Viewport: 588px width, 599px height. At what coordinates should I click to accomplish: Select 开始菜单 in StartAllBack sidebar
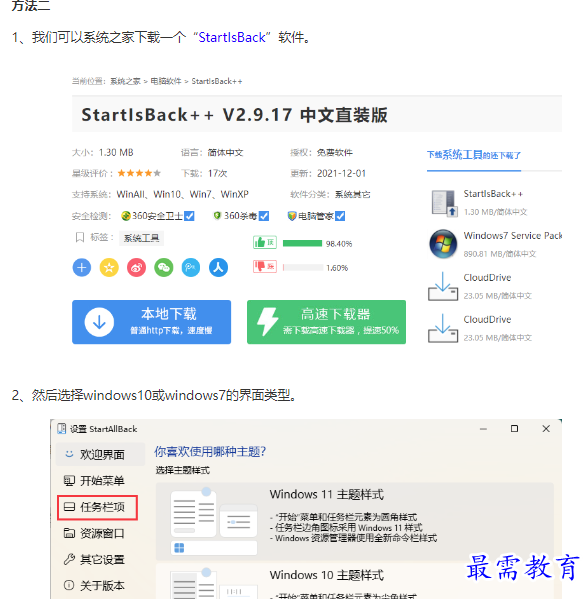pos(100,481)
